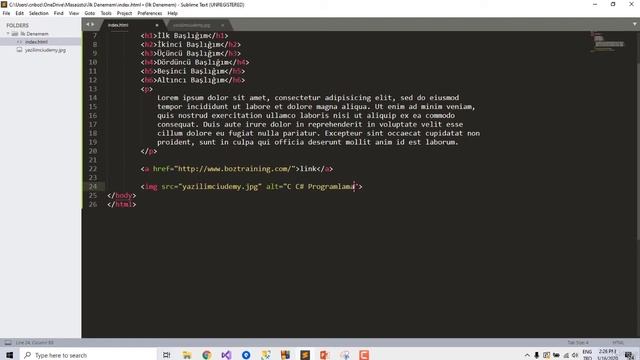Open the Tools menu

106,13
